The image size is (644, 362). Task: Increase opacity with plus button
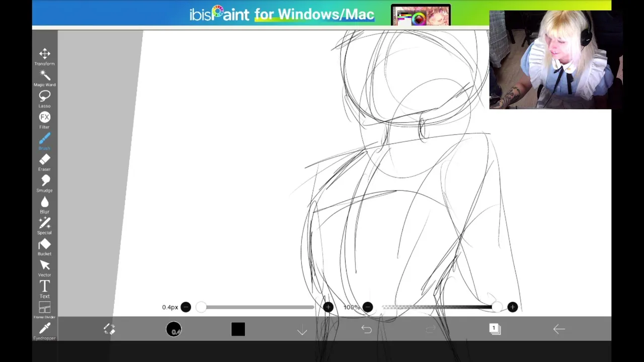[x=512, y=307]
